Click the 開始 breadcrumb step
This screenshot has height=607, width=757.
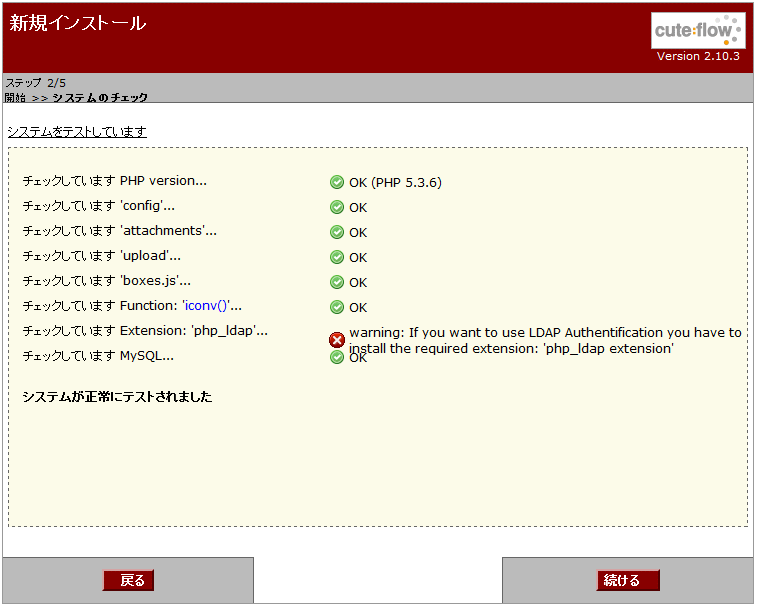(x=16, y=98)
